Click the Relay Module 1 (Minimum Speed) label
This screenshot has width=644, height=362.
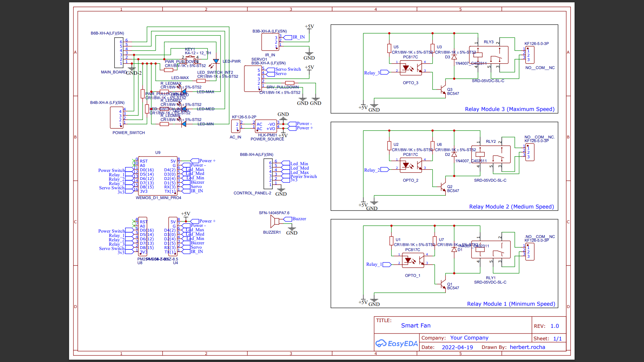(511, 304)
